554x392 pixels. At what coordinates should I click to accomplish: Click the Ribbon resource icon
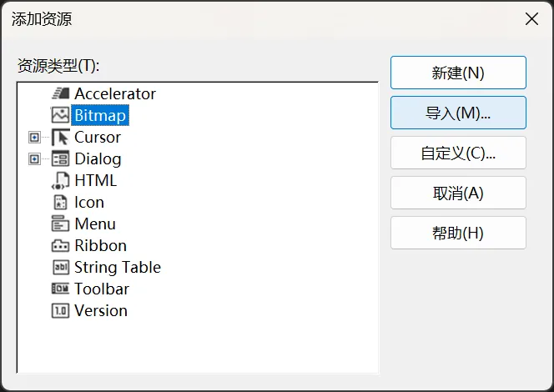[x=60, y=246]
